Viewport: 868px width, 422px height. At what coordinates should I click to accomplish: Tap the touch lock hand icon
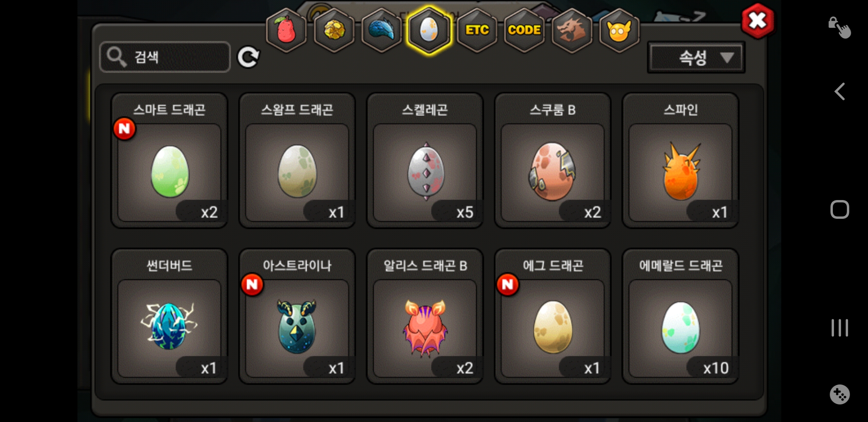839,27
